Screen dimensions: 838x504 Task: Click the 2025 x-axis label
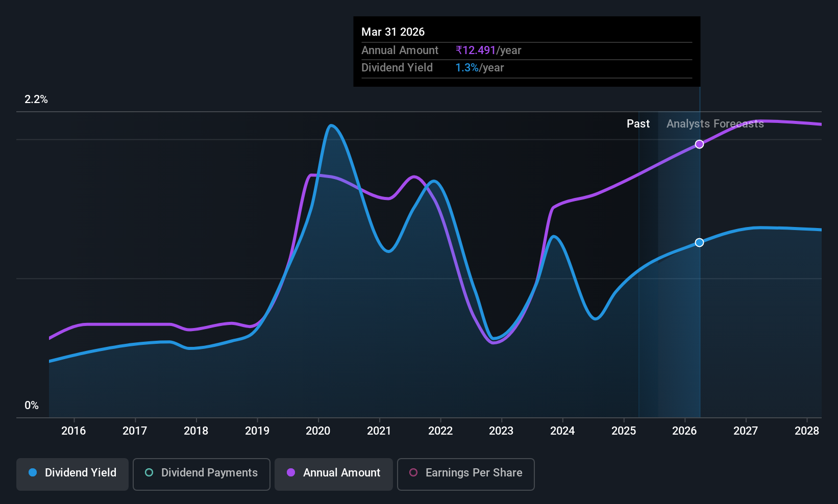pos(624,431)
